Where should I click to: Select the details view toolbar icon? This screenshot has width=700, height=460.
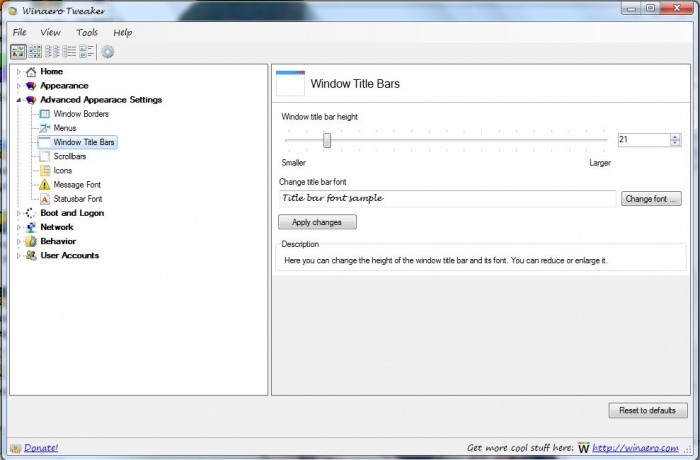(x=86, y=52)
